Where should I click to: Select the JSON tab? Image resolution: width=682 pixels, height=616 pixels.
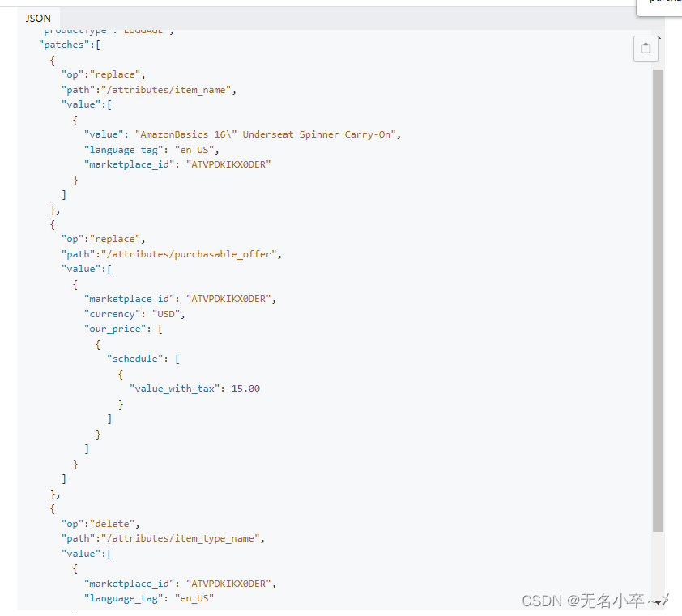click(37, 17)
